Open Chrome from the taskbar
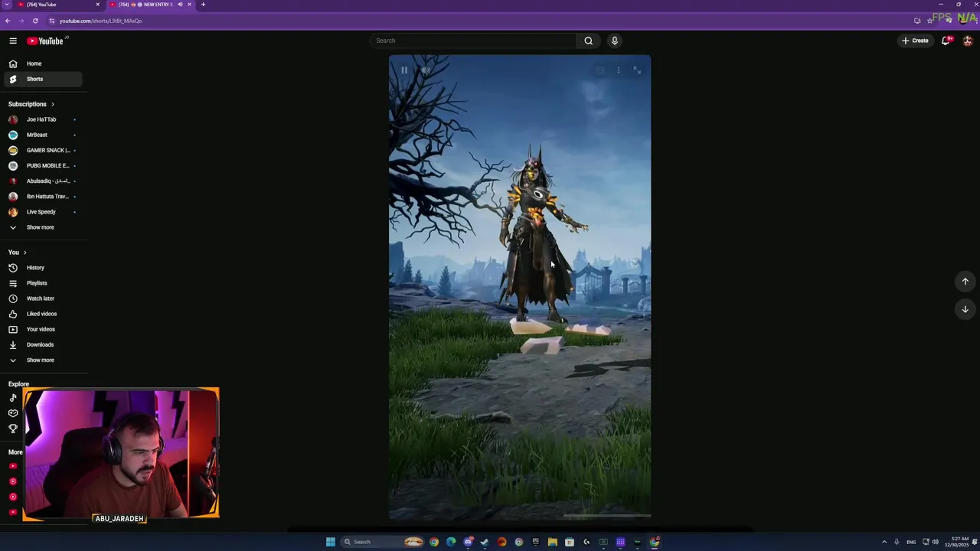The image size is (980, 551). [434, 542]
